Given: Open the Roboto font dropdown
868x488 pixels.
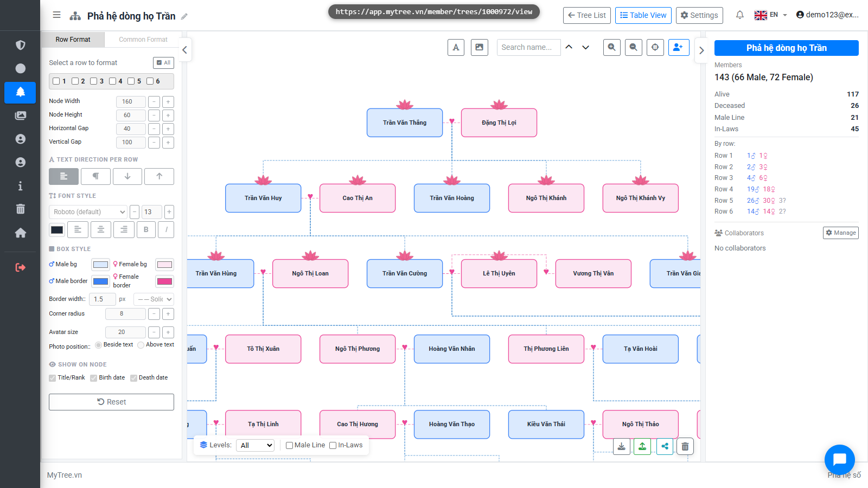Looking at the screenshot, I should [88, 212].
